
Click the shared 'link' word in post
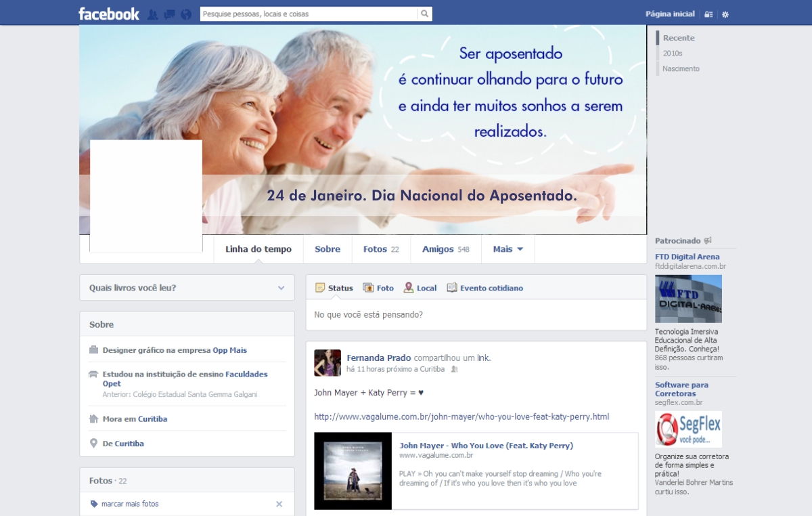pos(483,358)
